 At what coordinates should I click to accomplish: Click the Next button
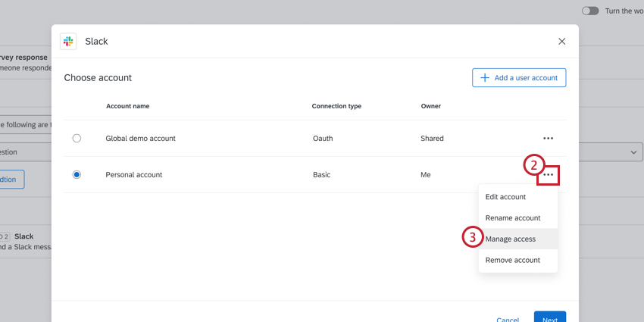tap(550, 318)
